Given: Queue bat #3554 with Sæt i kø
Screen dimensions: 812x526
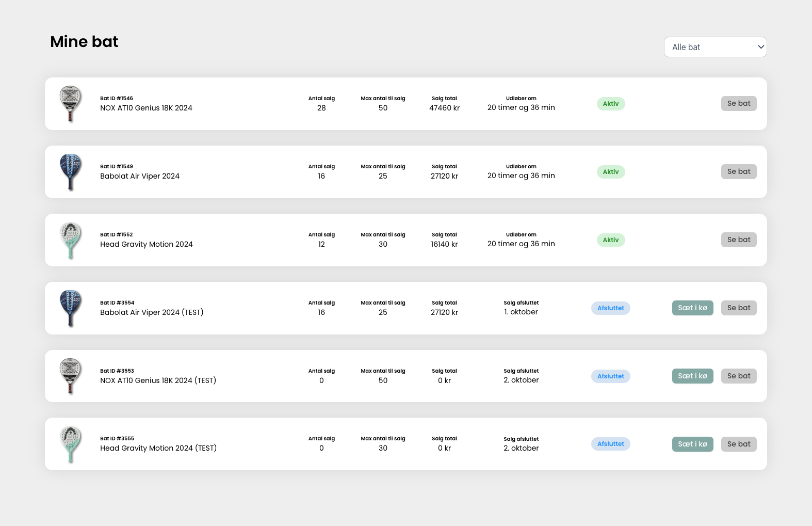Looking at the screenshot, I should pos(692,308).
